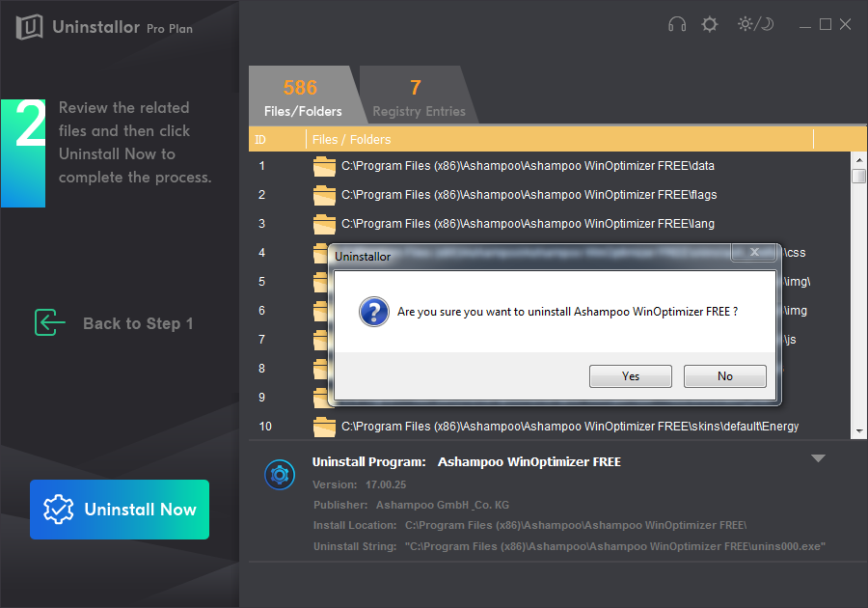
Task: Confirm the uninstall by clicking Yes
Action: [x=631, y=376]
